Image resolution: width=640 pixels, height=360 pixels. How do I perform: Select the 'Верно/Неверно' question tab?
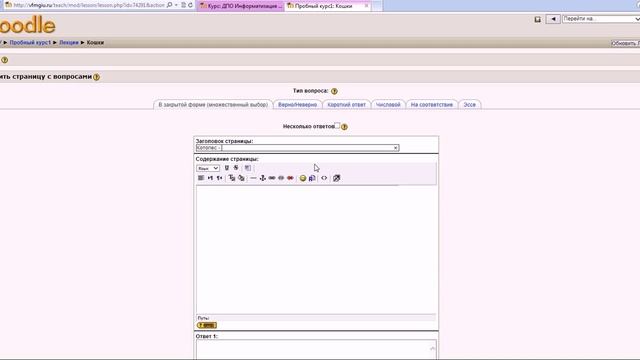tap(298, 105)
